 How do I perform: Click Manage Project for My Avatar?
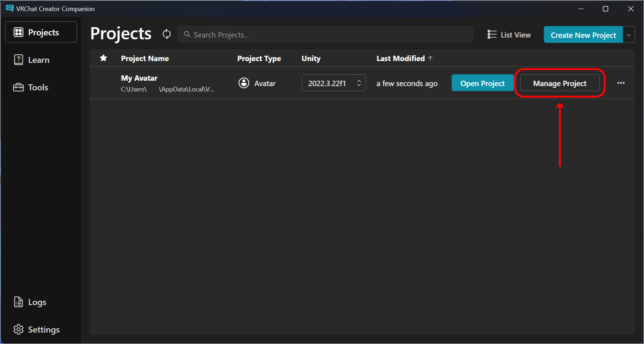(x=560, y=83)
